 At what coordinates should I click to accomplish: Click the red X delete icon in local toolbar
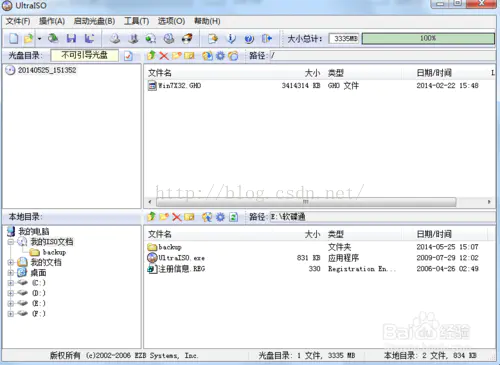coord(177,217)
